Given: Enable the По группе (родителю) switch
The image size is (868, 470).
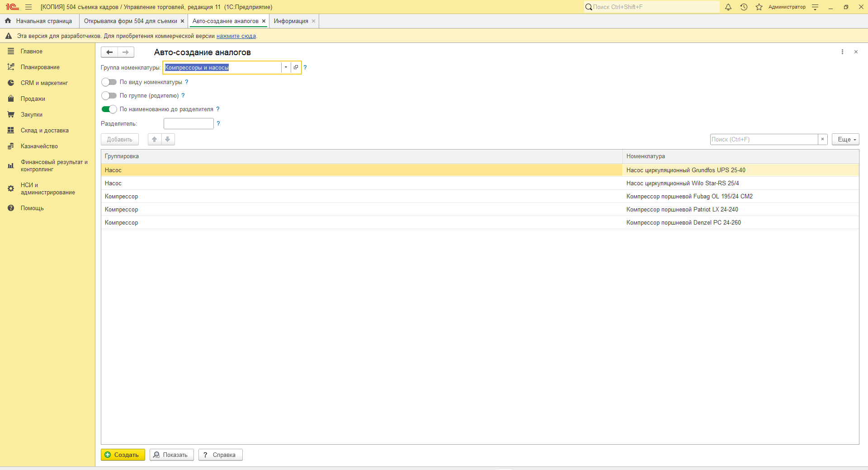Looking at the screenshot, I should (x=109, y=95).
